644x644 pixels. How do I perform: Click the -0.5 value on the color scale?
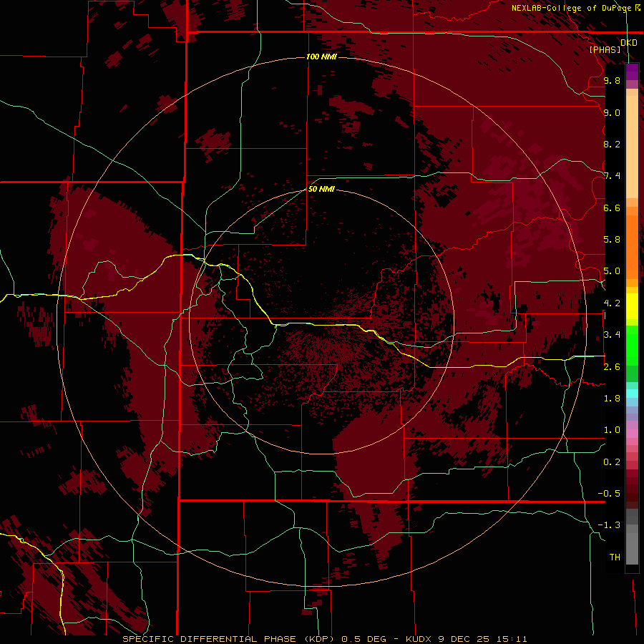[x=609, y=494]
